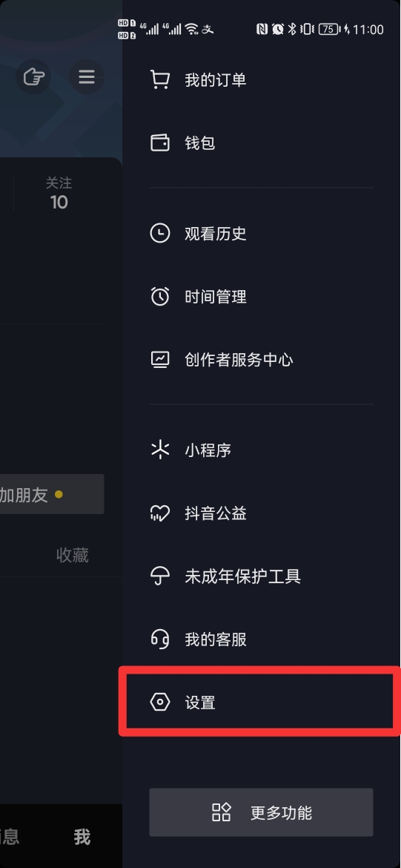Tap the alarm clock icon for 时间管理
Viewport: 401px width, 868px height.
160,296
